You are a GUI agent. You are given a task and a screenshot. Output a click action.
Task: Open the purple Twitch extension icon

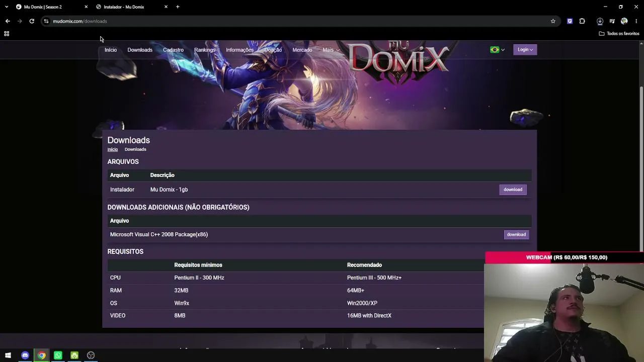pos(570,21)
